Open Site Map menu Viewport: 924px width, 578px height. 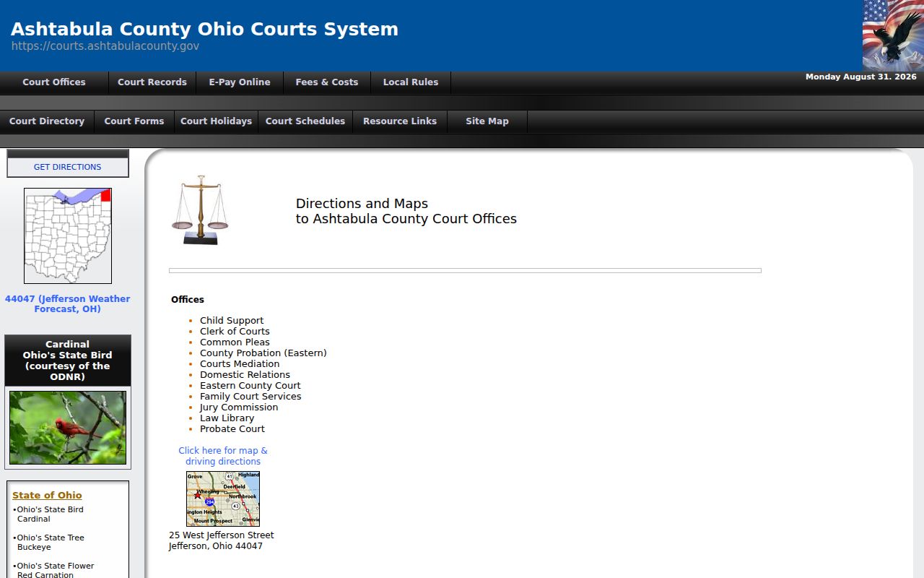(487, 121)
